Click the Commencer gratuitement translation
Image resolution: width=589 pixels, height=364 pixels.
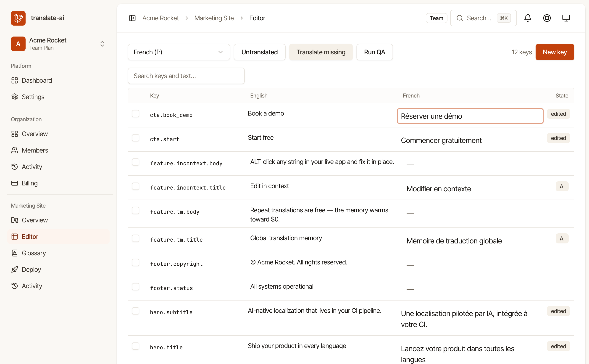[441, 140]
